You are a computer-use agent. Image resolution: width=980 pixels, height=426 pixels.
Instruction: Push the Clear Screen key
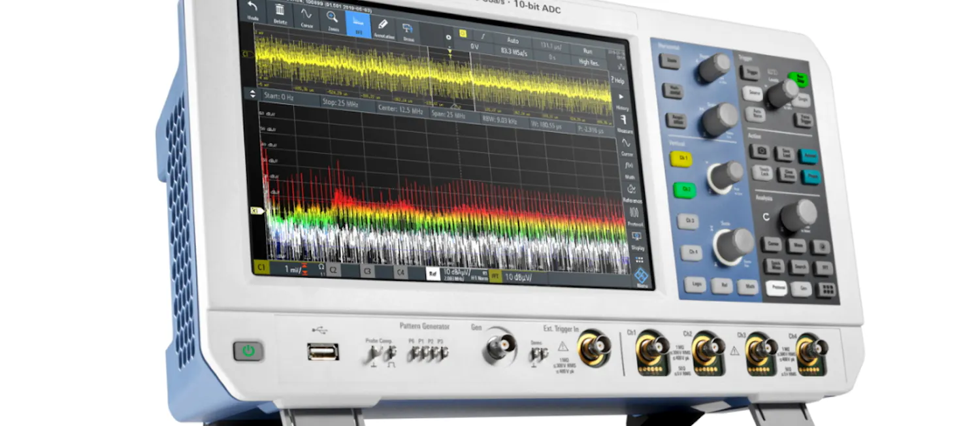(x=787, y=174)
